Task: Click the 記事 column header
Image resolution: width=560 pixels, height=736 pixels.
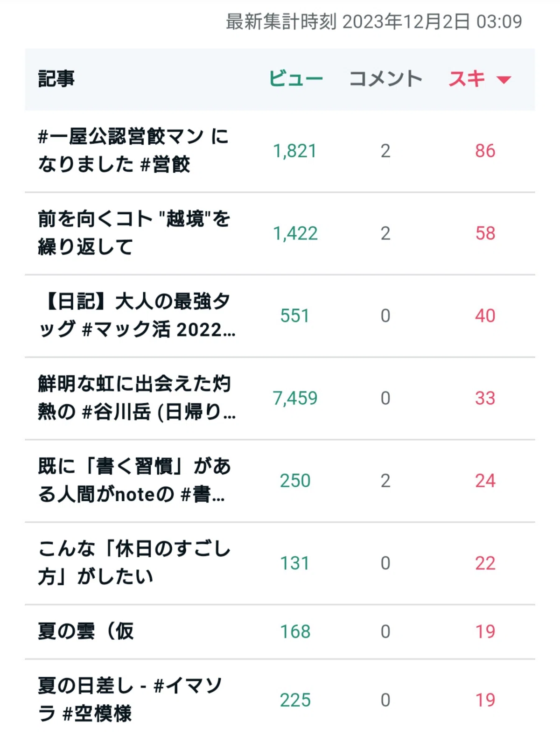Action: click(56, 78)
